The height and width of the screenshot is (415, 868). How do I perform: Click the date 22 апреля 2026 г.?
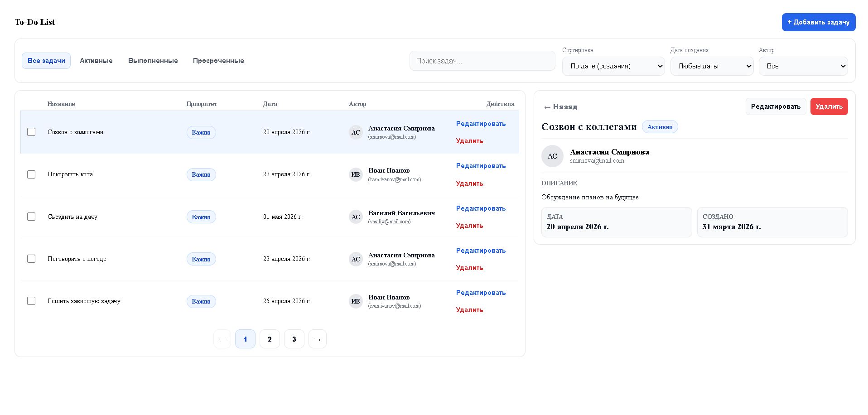pyautogui.click(x=286, y=174)
